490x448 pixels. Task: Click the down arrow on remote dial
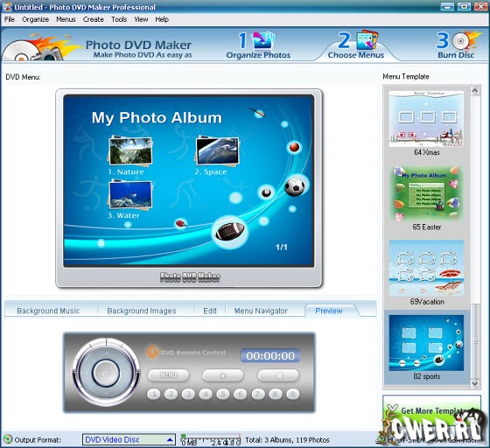106,393
